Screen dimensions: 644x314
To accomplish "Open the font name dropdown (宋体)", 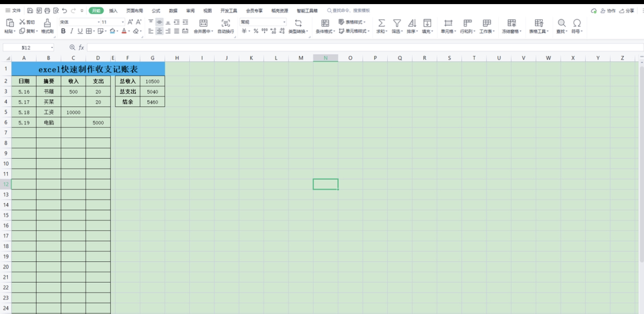I will tap(98, 22).
